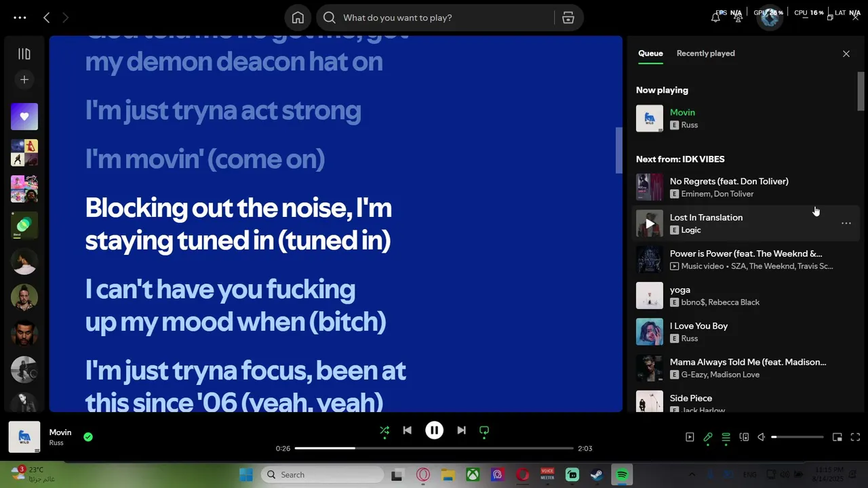The width and height of the screenshot is (868, 488).
Task: Select No Regrets (feat. Don Toliver) in queue
Action: coord(746,187)
